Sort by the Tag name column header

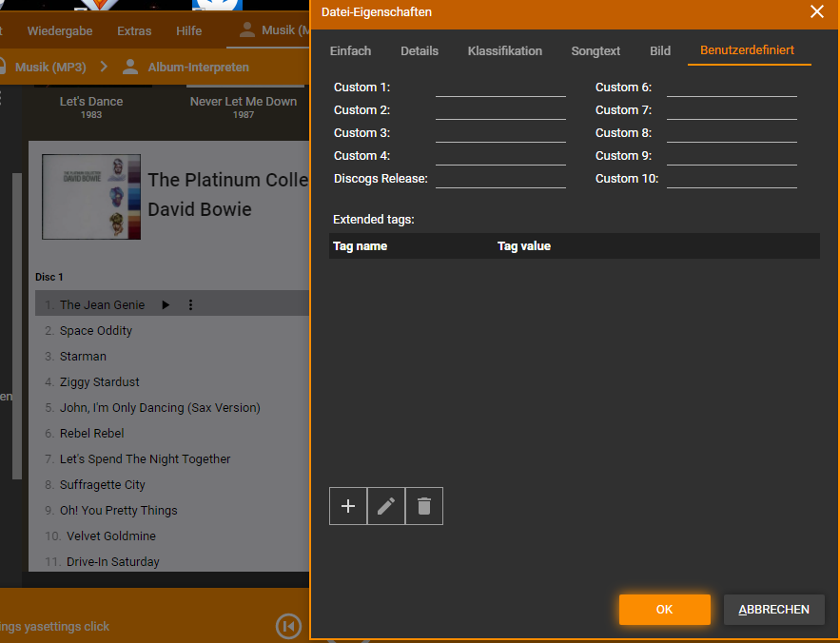[360, 246]
